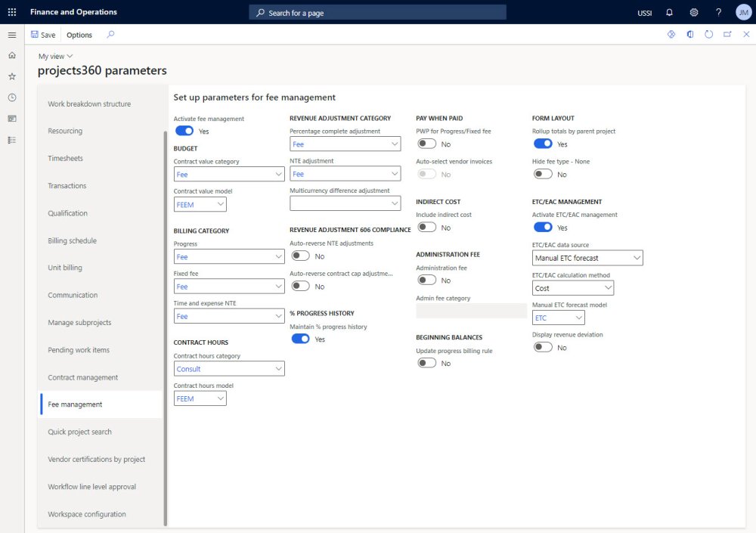Click USSI company selector

coord(645,13)
